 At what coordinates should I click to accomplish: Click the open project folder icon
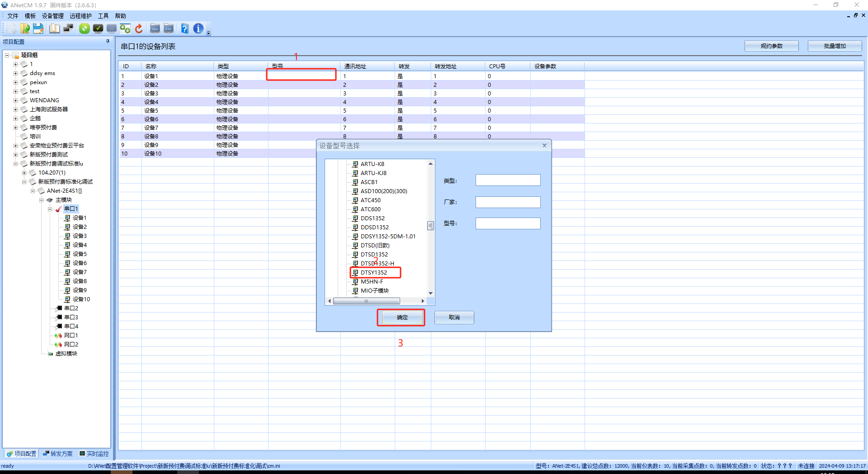click(25, 28)
